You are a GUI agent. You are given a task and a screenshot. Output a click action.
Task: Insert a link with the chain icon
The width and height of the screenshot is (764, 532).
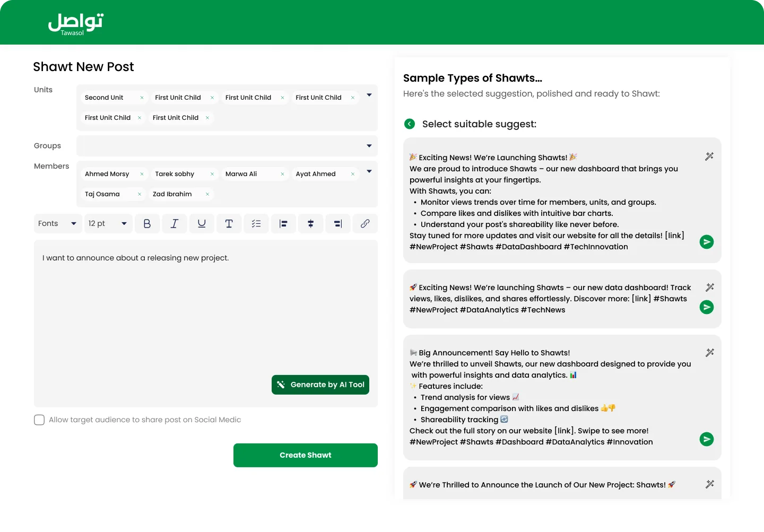click(x=365, y=224)
